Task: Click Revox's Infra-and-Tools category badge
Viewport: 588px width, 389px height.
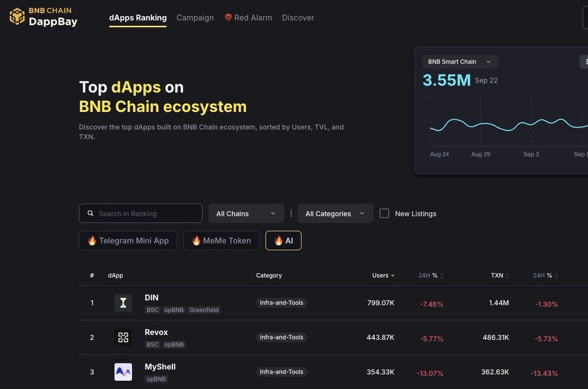Action: [282, 337]
